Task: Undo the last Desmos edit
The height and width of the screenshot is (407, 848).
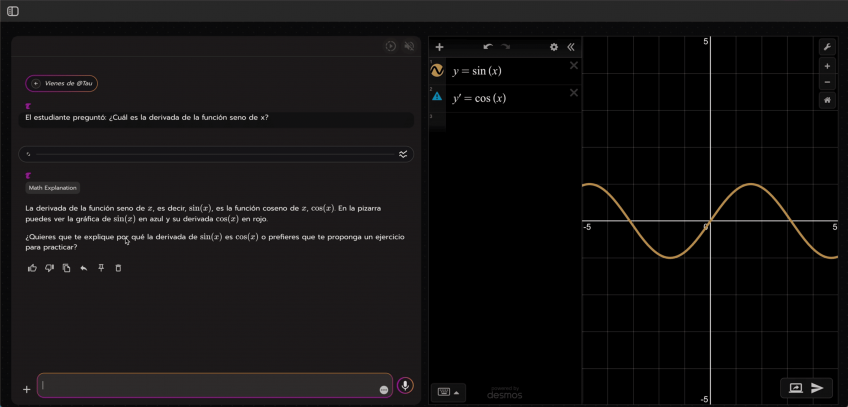Action: point(488,47)
